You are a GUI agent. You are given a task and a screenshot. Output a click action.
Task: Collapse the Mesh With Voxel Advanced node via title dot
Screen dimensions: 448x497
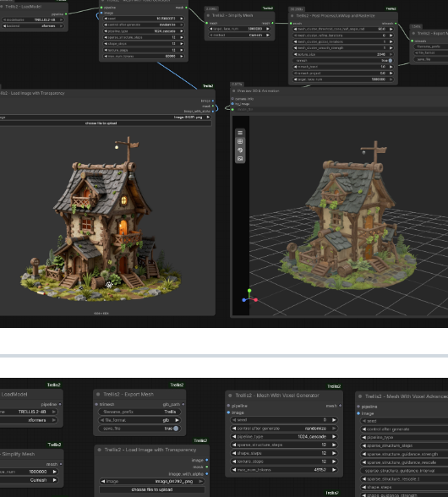click(360, 396)
